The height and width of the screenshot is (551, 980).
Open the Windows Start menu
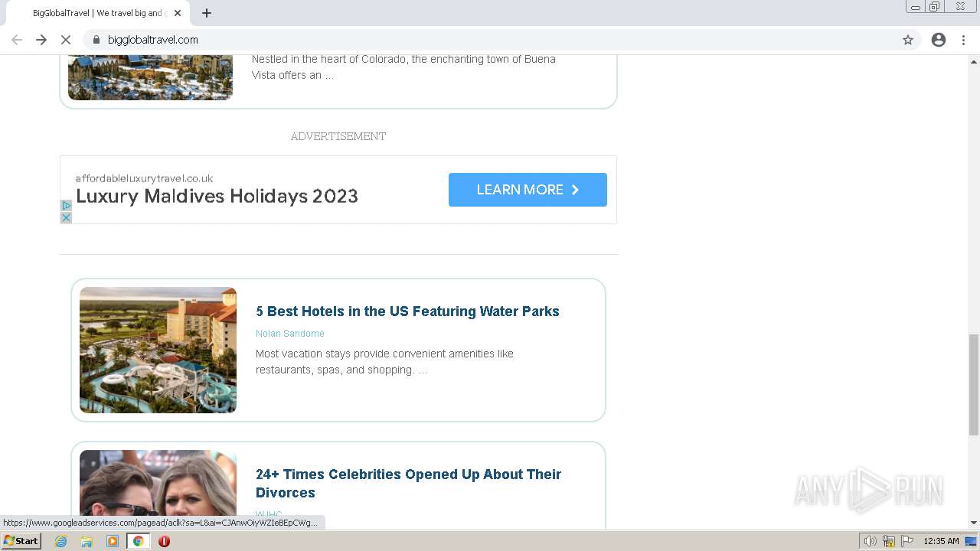(x=21, y=541)
